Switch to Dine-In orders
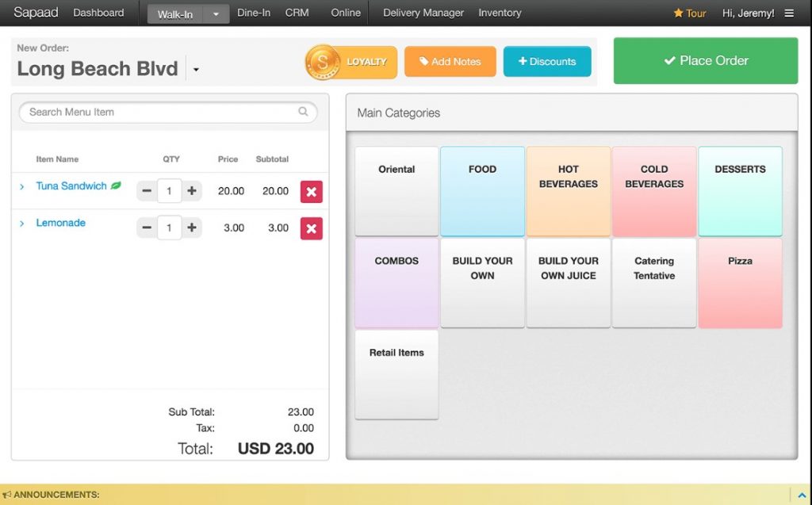Image resolution: width=812 pixels, height=505 pixels. (x=254, y=13)
